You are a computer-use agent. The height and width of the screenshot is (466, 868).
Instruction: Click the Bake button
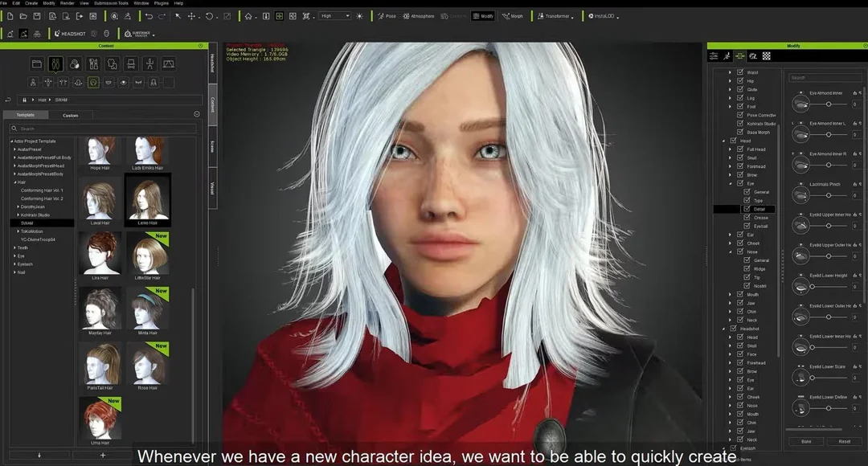pyautogui.click(x=806, y=441)
